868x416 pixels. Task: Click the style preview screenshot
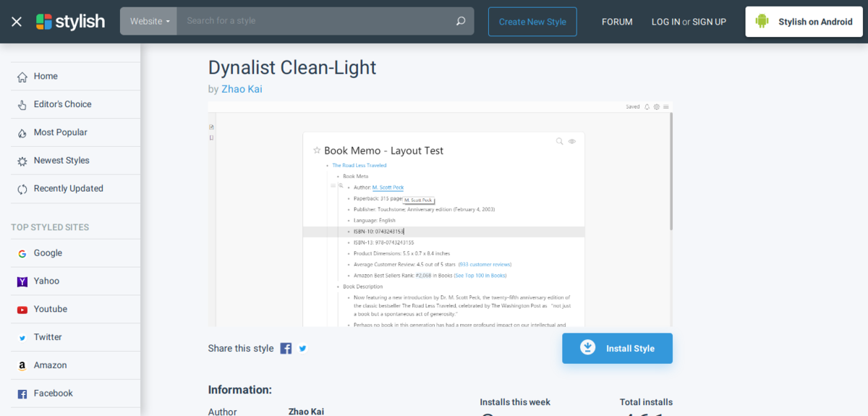[x=441, y=214]
